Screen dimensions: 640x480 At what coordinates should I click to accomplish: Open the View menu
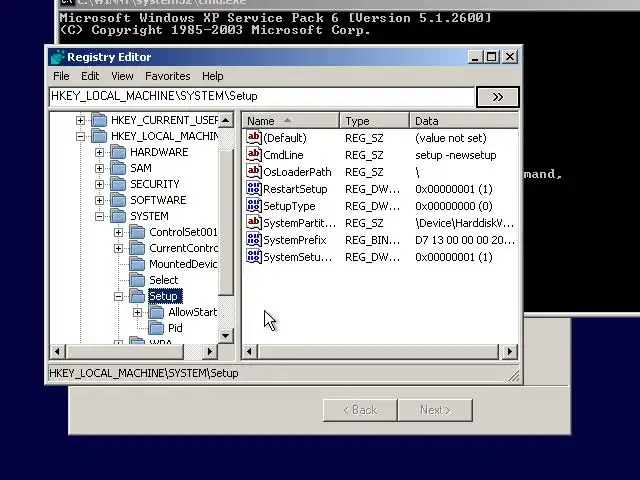pyautogui.click(x=122, y=76)
